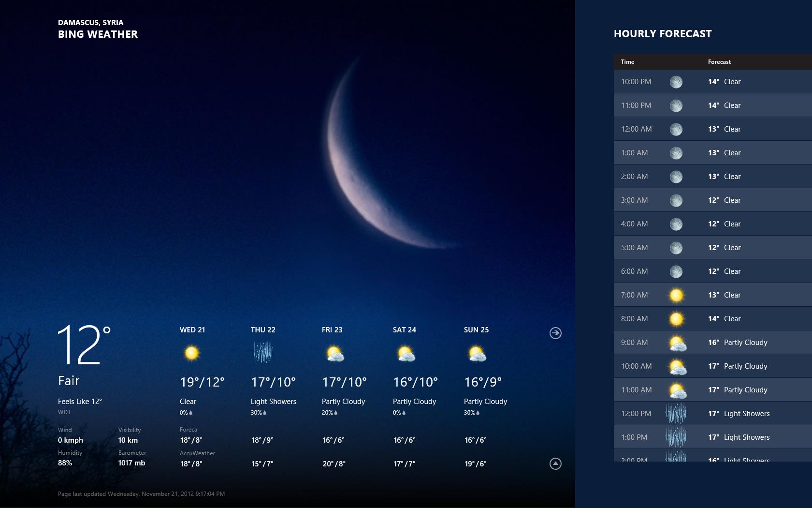Click the current 12° temperature

(84, 344)
